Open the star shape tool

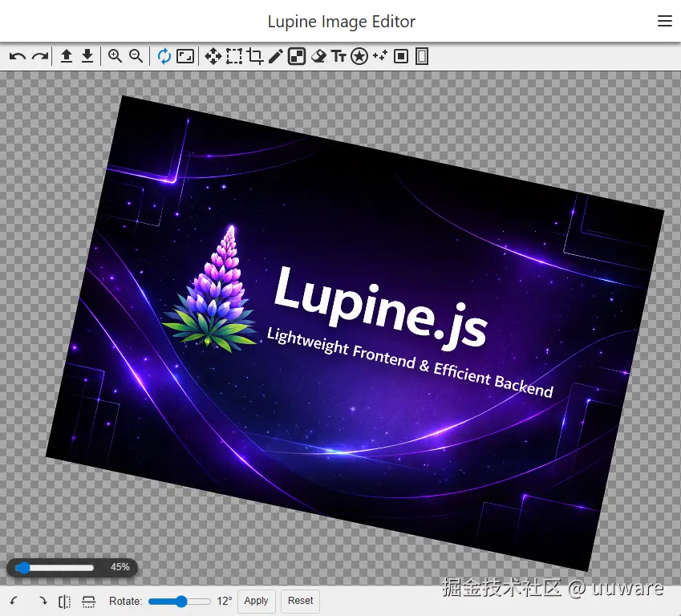359,56
